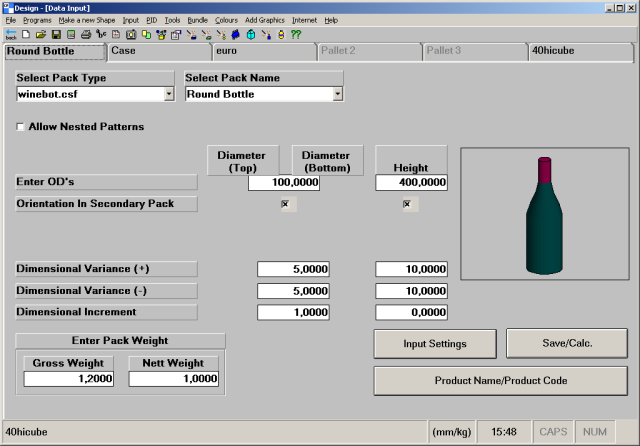Click the box with coloured shapes icon
640x446 pixels.
(x=161, y=35)
